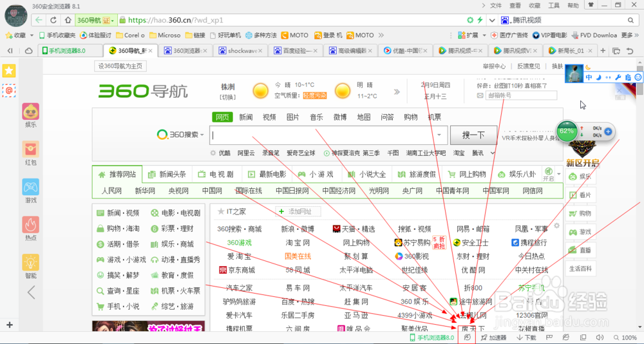644x344 pixels.
Task: Open the 文件 menu
Action: pos(496,5)
